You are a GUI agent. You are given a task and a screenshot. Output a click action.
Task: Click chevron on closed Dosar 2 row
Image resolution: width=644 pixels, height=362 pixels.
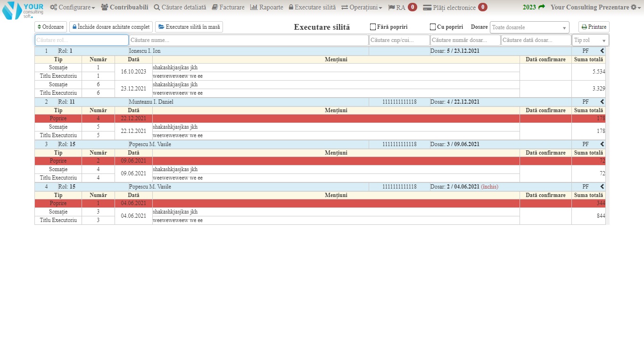pos(602,187)
